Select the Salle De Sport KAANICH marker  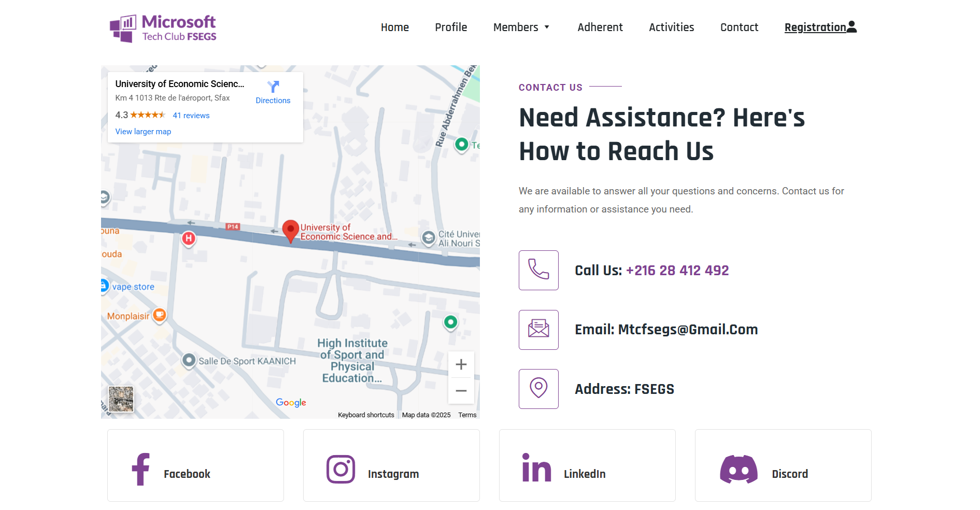pos(189,360)
